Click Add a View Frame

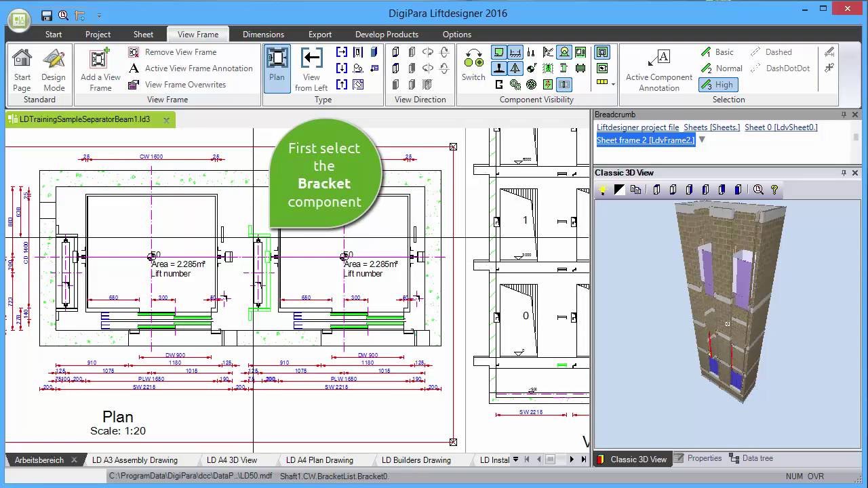tap(100, 70)
